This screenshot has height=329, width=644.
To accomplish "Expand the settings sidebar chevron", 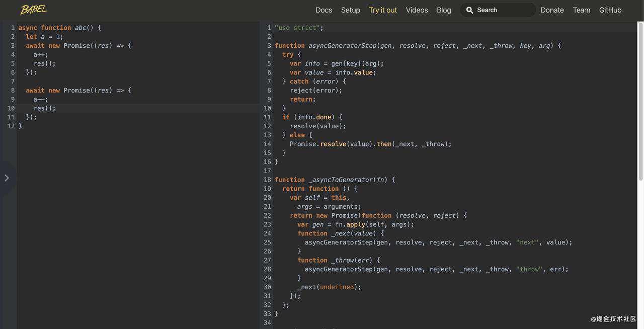I will 7,178.
